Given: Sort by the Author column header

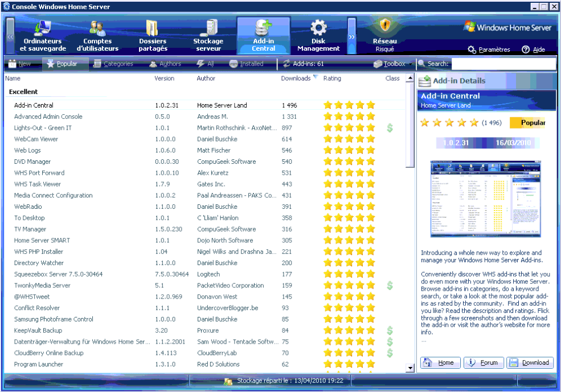Looking at the screenshot, I should (206, 79).
